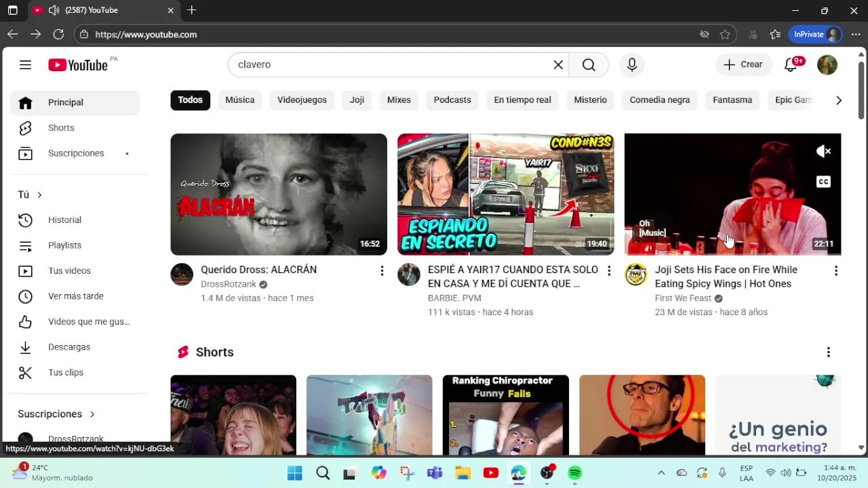This screenshot has width=868, height=488.
Task: Click the InPrivate profile button
Action: pos(816,35)
